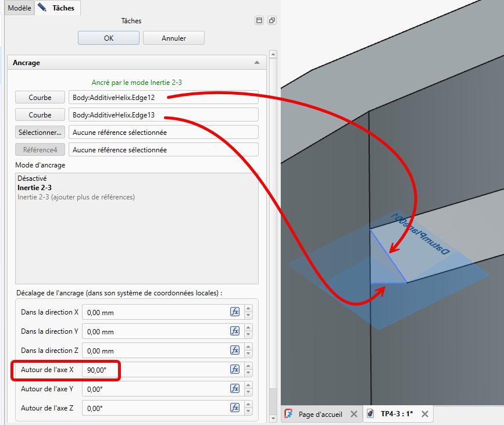The image size is (504, 425).
Task: Switch to the Modèle tab
Action: pos(19,8)
